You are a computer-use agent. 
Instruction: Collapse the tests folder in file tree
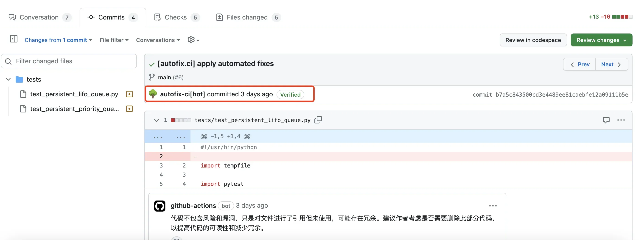click(x=8, y=79)
